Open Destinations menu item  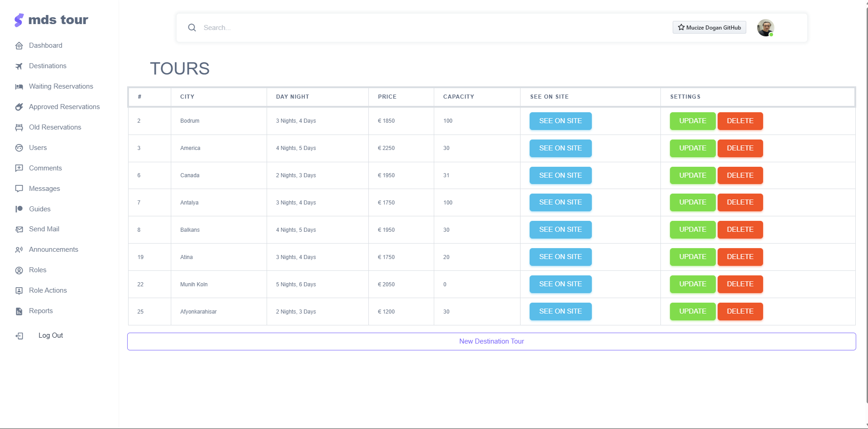tap(48, 66)
